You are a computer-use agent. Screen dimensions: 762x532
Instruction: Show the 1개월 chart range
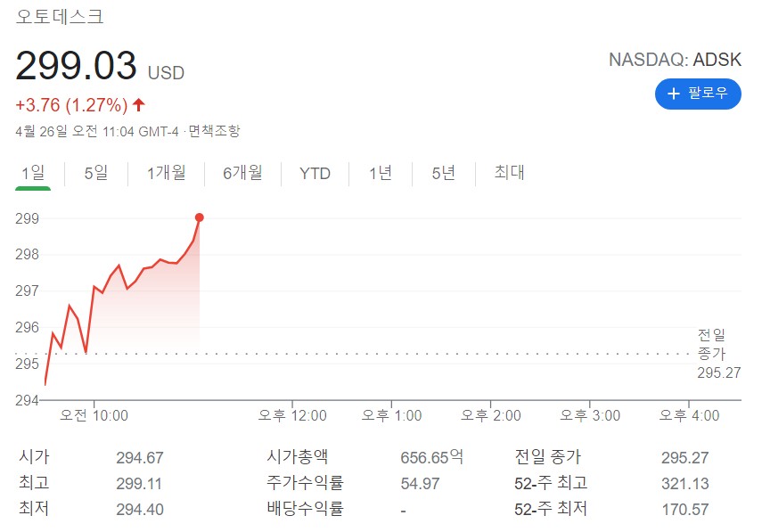167,173
